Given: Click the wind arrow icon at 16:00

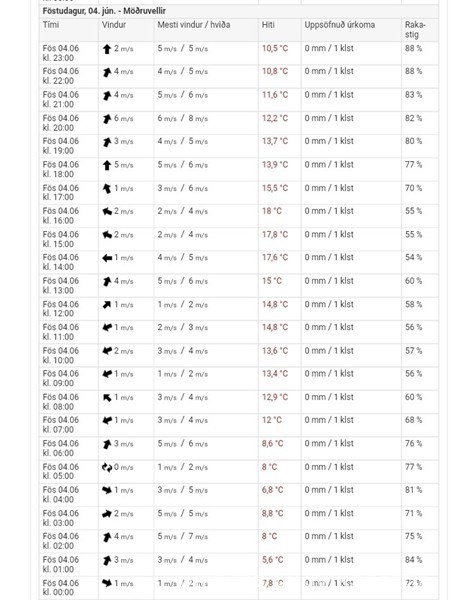Looking at the screenshot, I should [107, 212].
